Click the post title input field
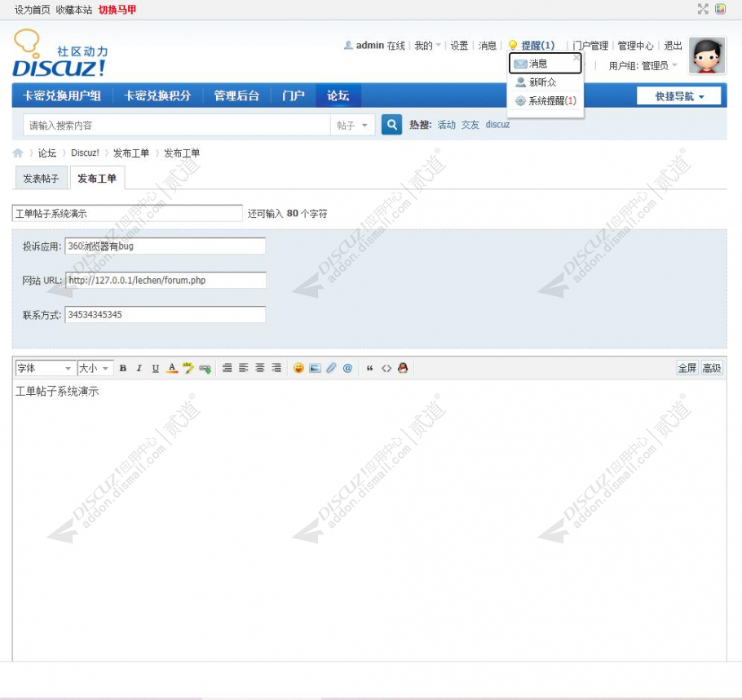 point(127,213)
